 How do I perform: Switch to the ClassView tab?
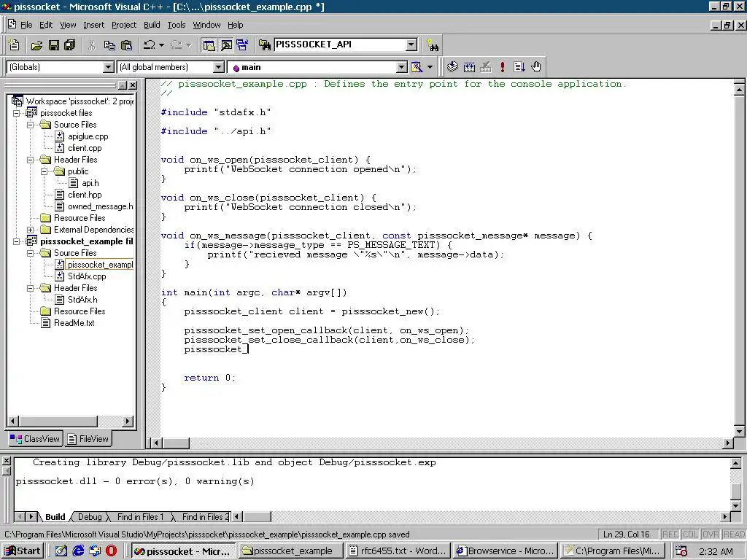pyautogui.click(x=35, y=438)
